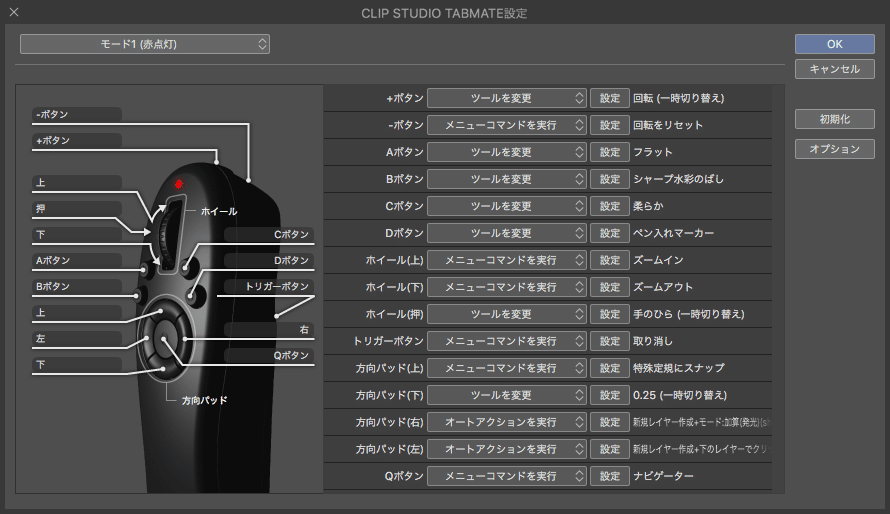Click 設定 for the 方向パッド(左) row
Screen dimensions: 890x514
(x=610, y=449)
